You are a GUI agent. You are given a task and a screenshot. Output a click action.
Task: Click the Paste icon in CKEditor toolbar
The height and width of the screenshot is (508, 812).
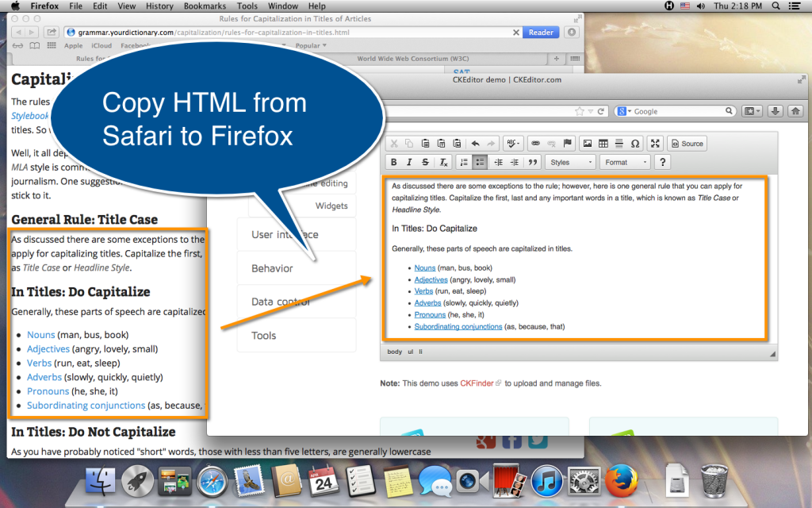pos(425,144)
